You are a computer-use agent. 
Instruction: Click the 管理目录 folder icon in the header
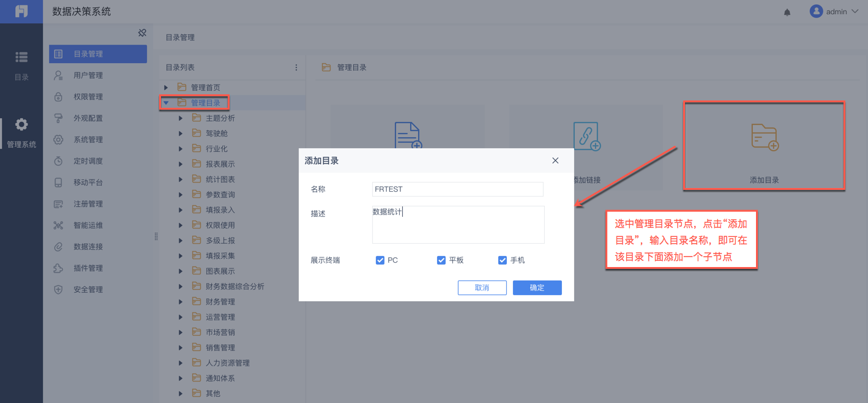326,67
